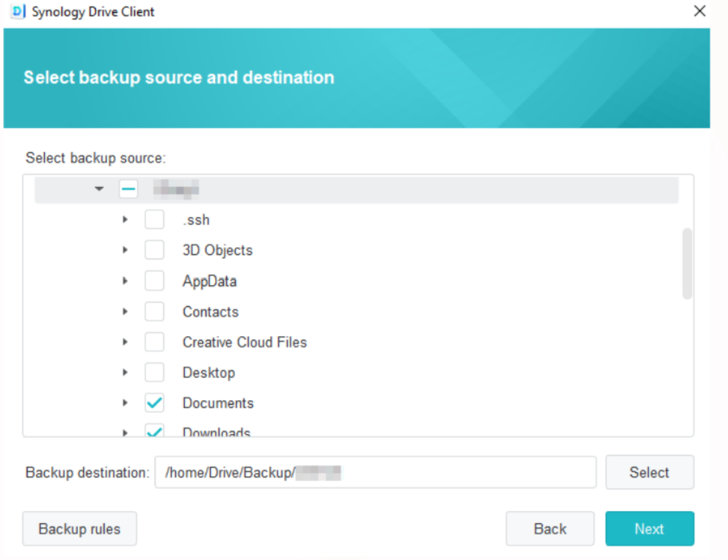Expand the .ssh folder arrow
Viewport: 728px width, 560px height.
coord(125,220)
